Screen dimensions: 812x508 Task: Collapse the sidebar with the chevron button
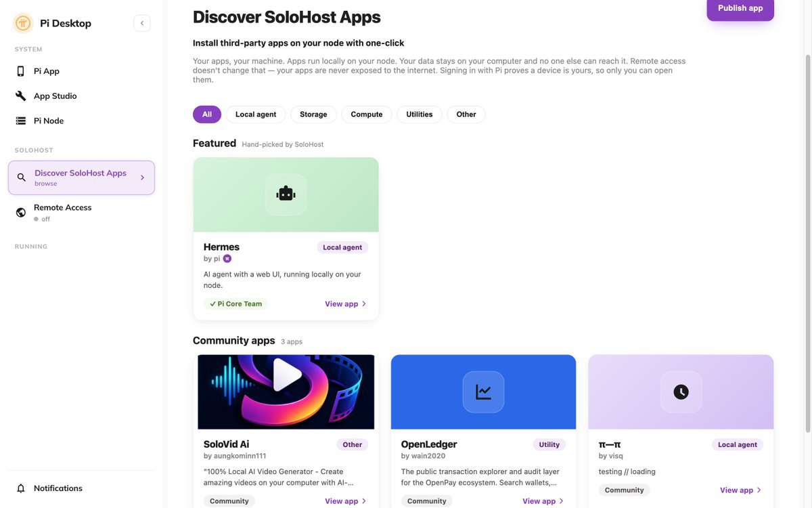point(142,23)
